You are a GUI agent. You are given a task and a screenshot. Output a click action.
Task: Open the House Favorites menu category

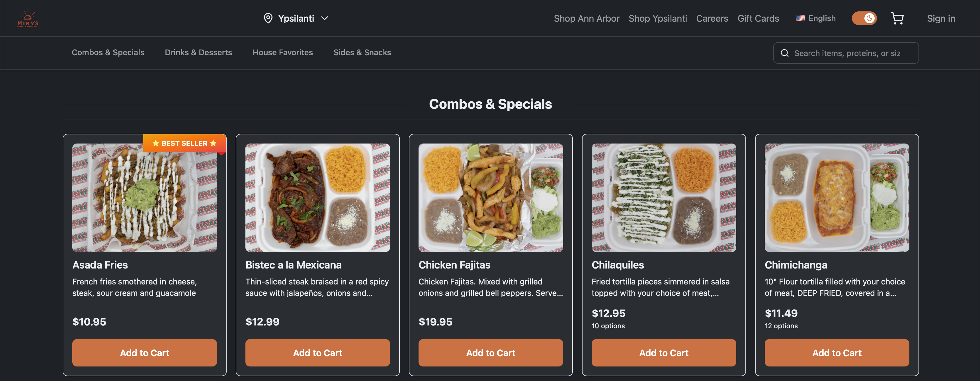click(283, 52)
